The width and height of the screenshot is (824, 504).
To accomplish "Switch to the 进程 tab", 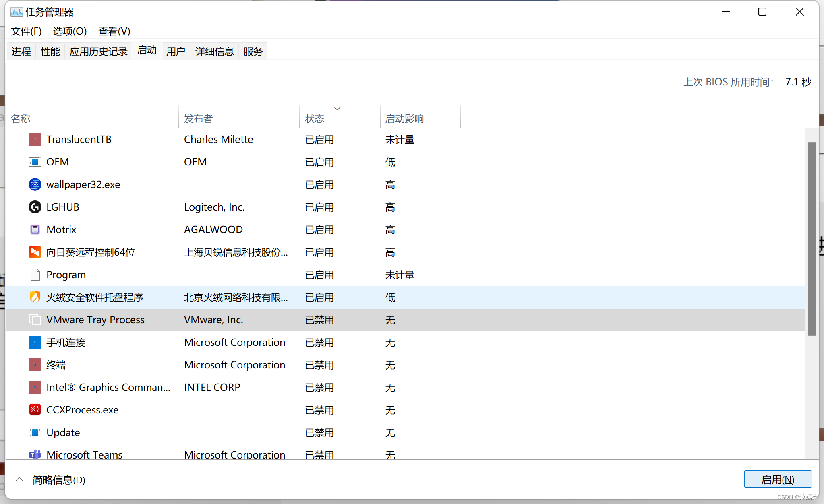I will (x=21, y=51).
